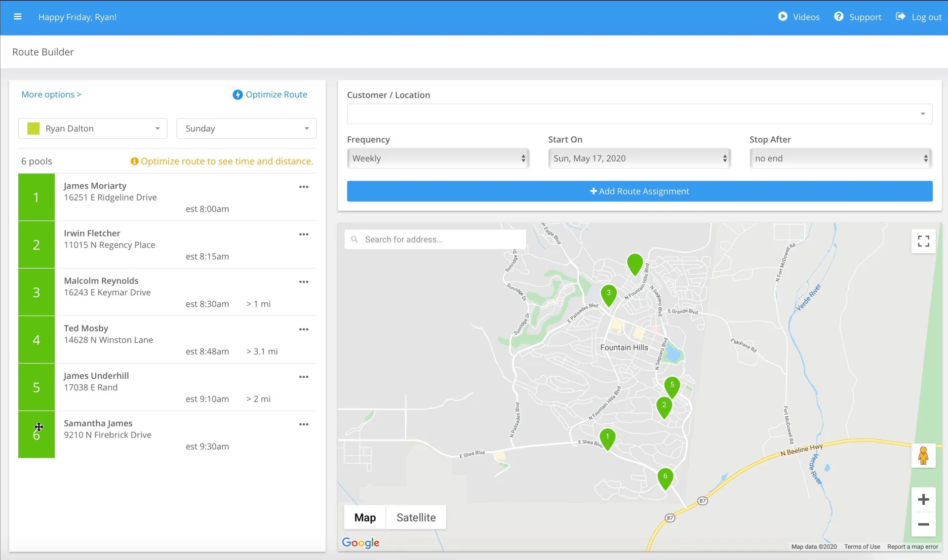Click the green stop number 3 handle

37,292
